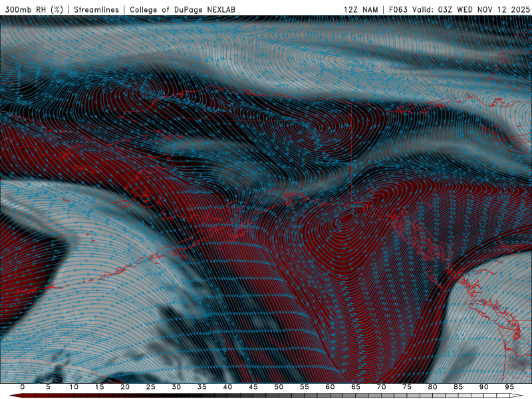Click the color scale label "90"
532x399 pixels.
click(483, 387)
